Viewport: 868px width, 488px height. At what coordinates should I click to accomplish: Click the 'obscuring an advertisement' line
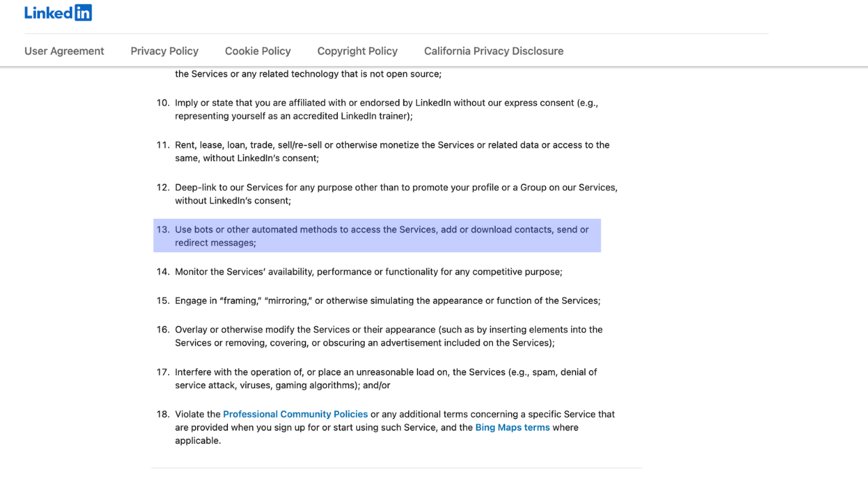[x=365, y=343]
